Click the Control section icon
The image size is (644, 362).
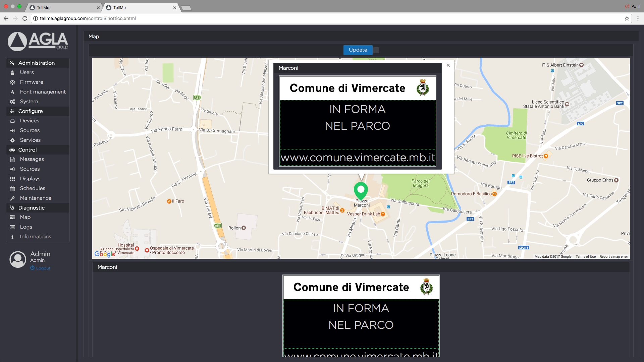[12, 150]
